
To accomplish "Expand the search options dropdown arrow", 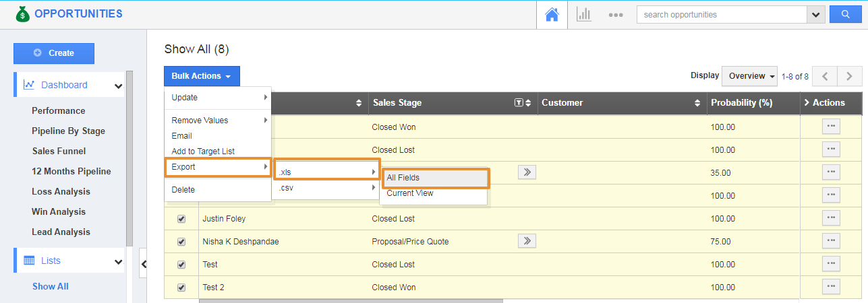I will [816, 14].
